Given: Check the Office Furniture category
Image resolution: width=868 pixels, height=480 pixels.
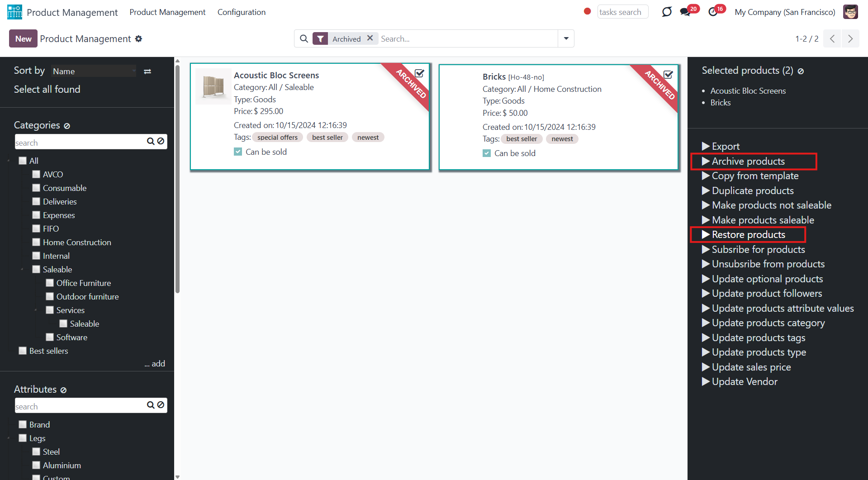Looking at the screenshot, I should point(50,283).
